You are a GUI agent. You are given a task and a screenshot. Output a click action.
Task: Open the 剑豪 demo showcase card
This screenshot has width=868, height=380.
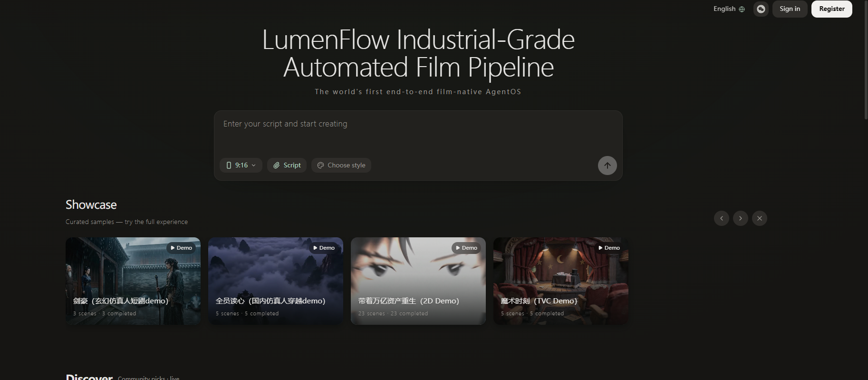pos(133,281)
